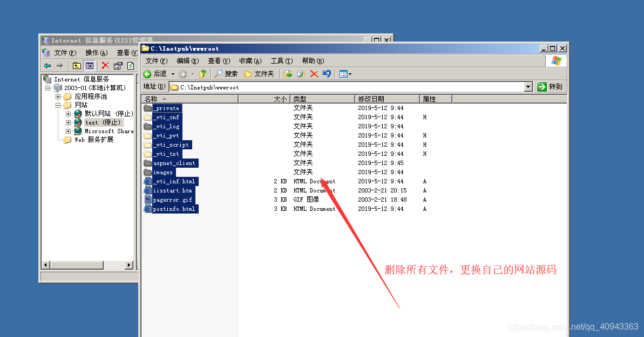
Task: Toggle the 文件夹 folders pane button
Action: click(x=259, y=74)
